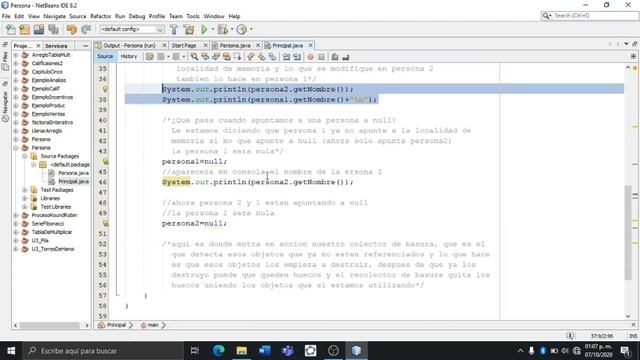640x360 pixels.
Task: Close the Principal.java tab
Action: click(x=311, y=45)
